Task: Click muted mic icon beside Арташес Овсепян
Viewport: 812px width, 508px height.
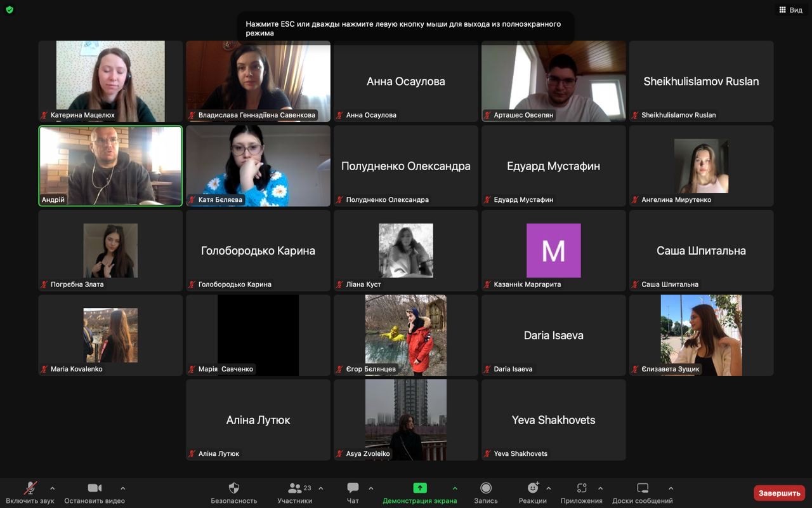Action: pyautogui.click(x=488, y=116)
